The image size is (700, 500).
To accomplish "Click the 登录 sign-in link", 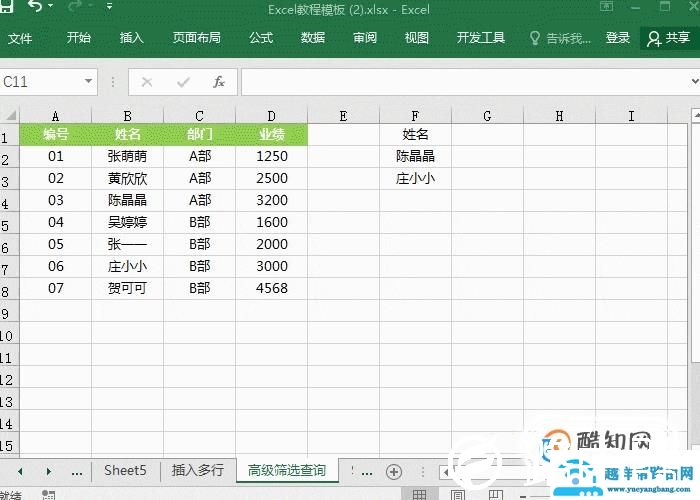I will pyautogui.click(x=618, y=38).
